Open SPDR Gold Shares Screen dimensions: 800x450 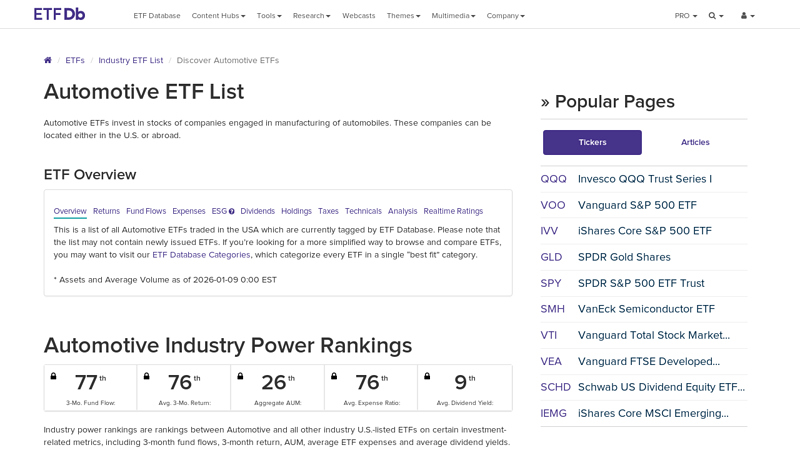[624, 257]
